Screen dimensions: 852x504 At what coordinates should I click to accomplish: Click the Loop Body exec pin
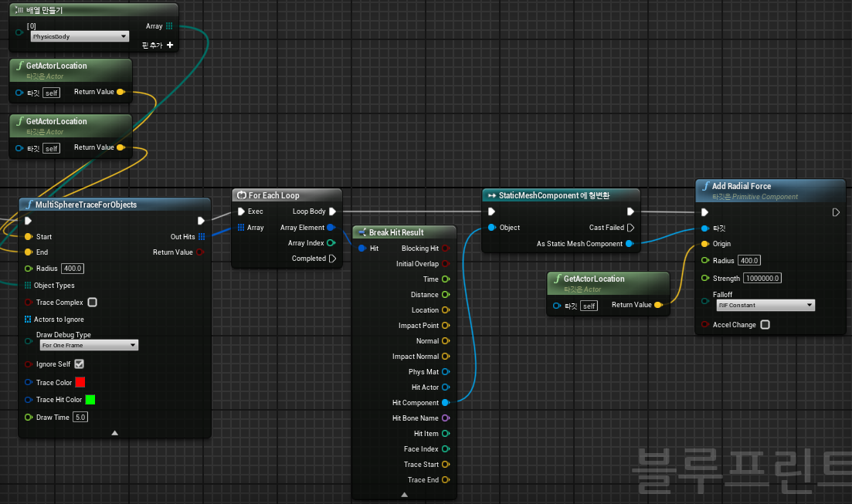click(x=333, y=211)
